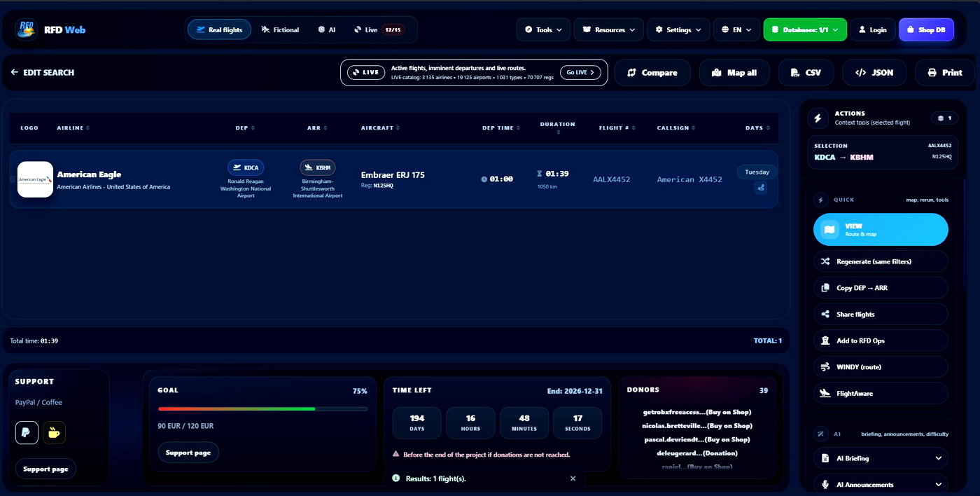Close the results notification toast
This screenshot has height=496, width=980.
[x=573, y=478]
